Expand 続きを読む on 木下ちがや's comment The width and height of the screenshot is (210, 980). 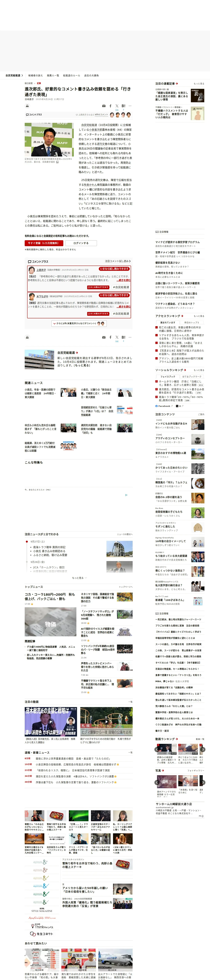124,306
